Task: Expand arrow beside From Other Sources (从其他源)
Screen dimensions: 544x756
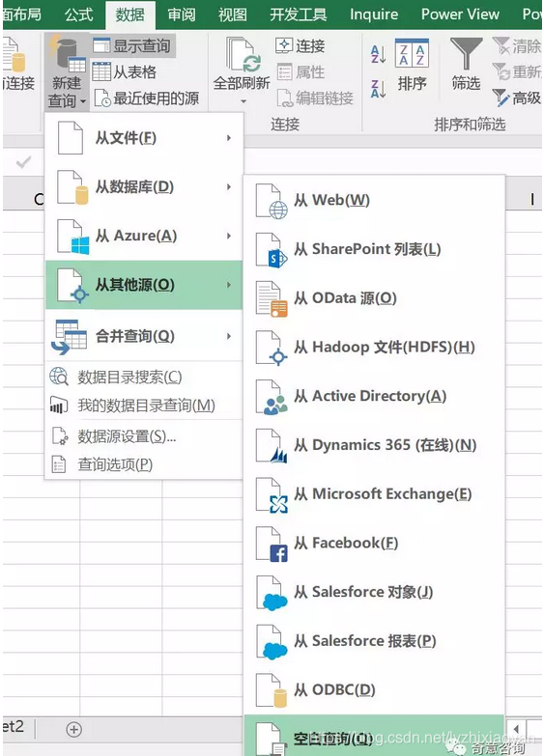Action: tap(229, 285)
